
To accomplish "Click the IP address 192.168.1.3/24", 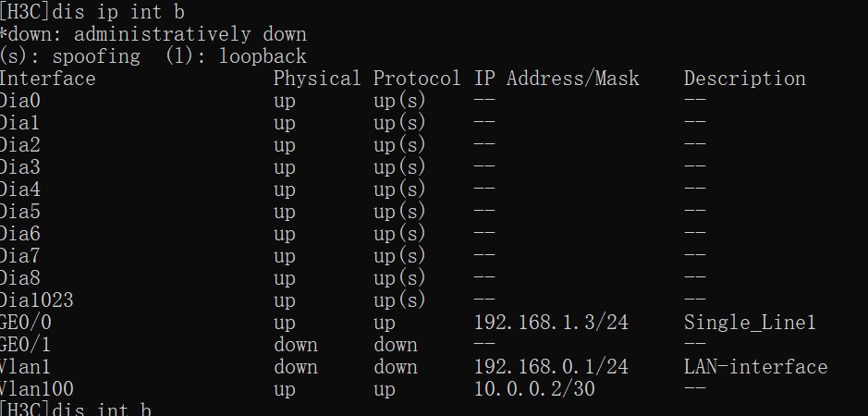I will pos(551,323).
